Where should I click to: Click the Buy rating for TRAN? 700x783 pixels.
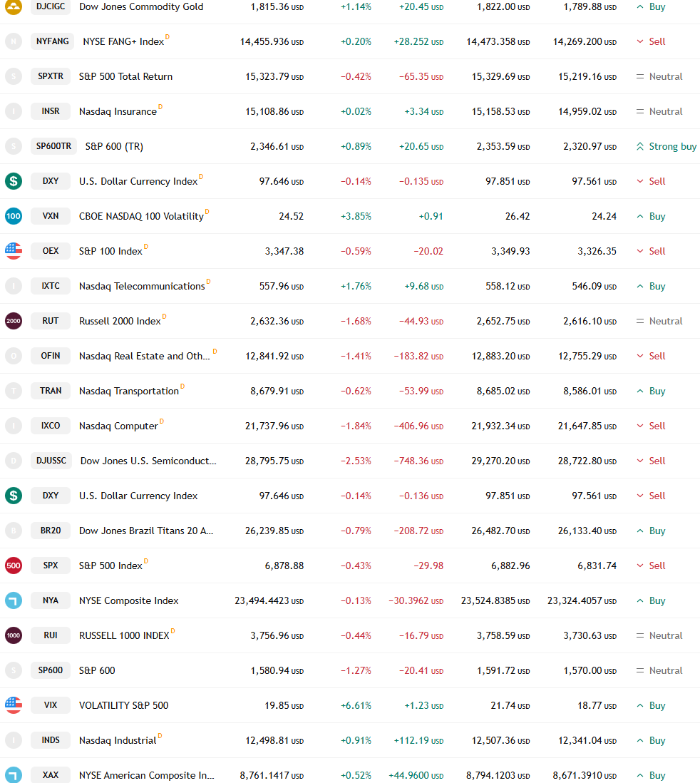[x=651, y=391]
